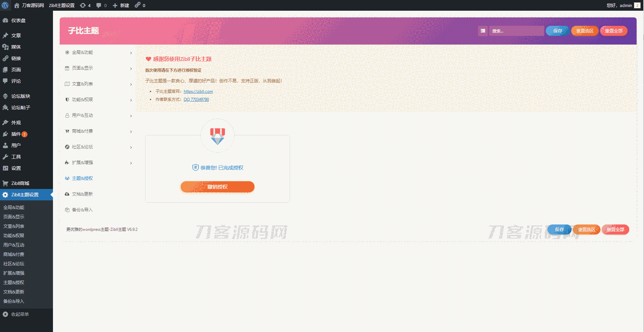Expand the 商城&付费 section chevron
The width and height of the screenshot is (644, 332).
[131, 132]
